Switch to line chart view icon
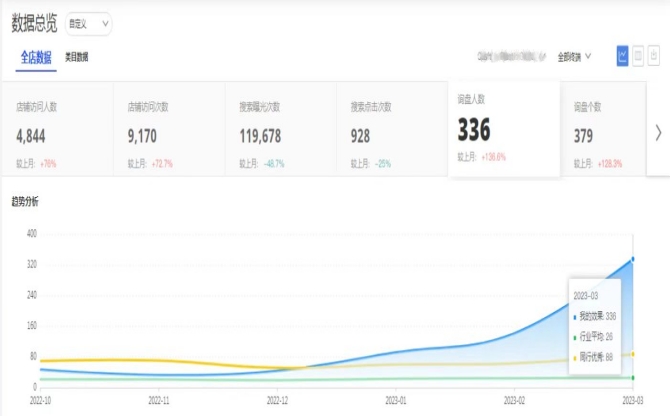This screenshot has width=670, height=416. point(623,56)
